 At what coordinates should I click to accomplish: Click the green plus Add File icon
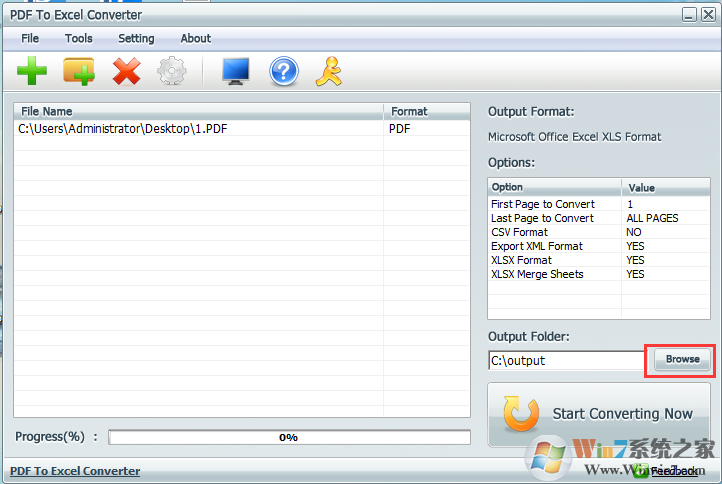pyautogui.click(x=32, y=71)
